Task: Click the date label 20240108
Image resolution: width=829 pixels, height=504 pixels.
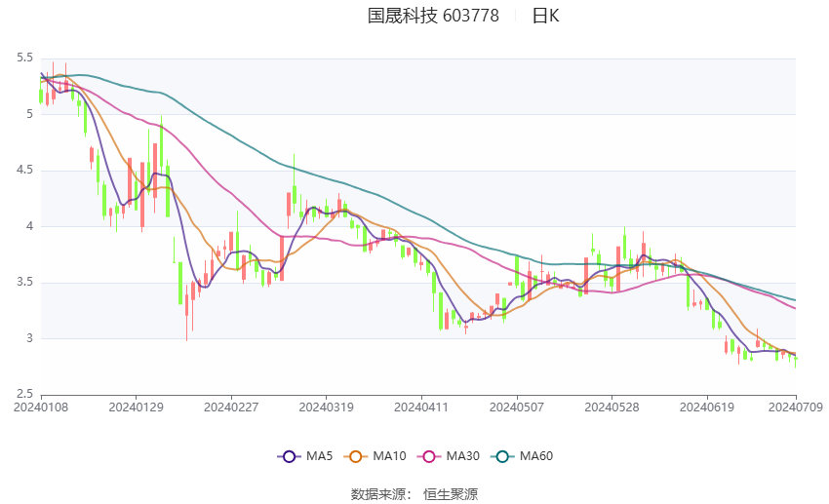Action: coord(41,407)
